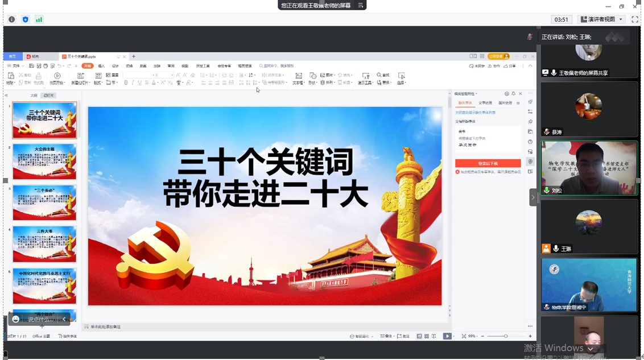Open the Design ribbon tab

[x=115, y=65]
